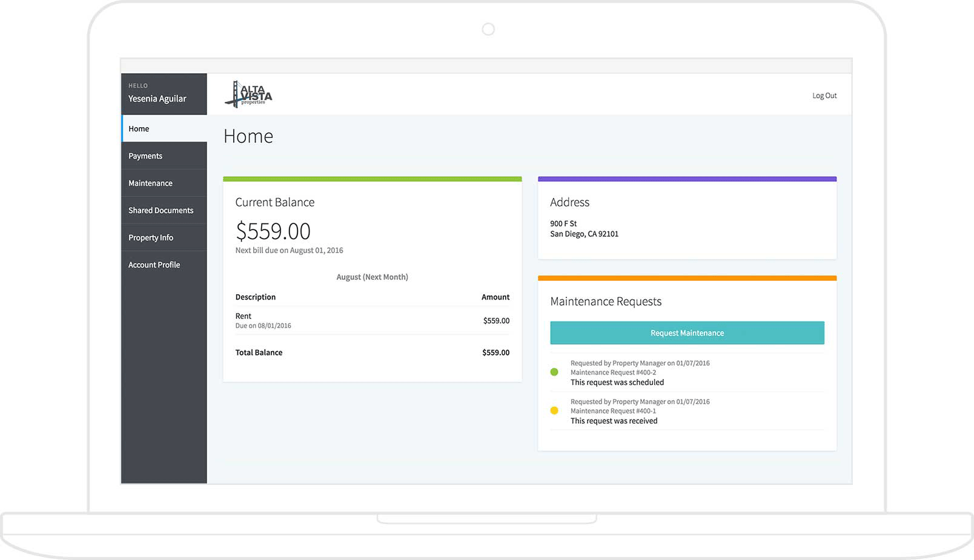Click the August (Next Month) label

coord(372,277)
